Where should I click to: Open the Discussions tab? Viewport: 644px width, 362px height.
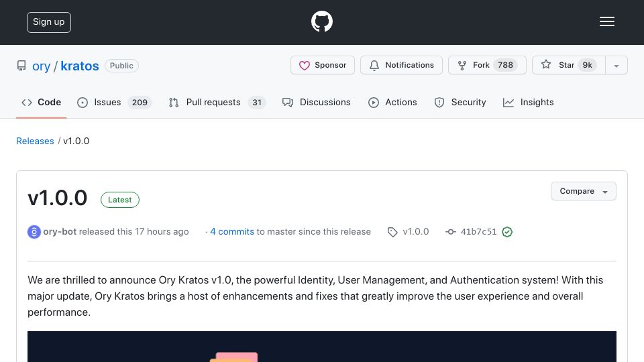point(316,102)
